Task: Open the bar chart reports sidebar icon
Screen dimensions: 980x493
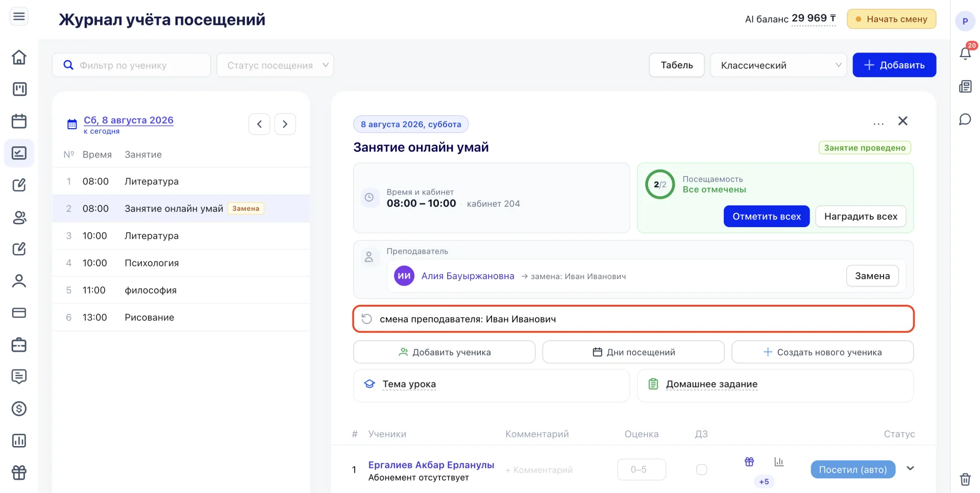Action: tap(19, 441)
